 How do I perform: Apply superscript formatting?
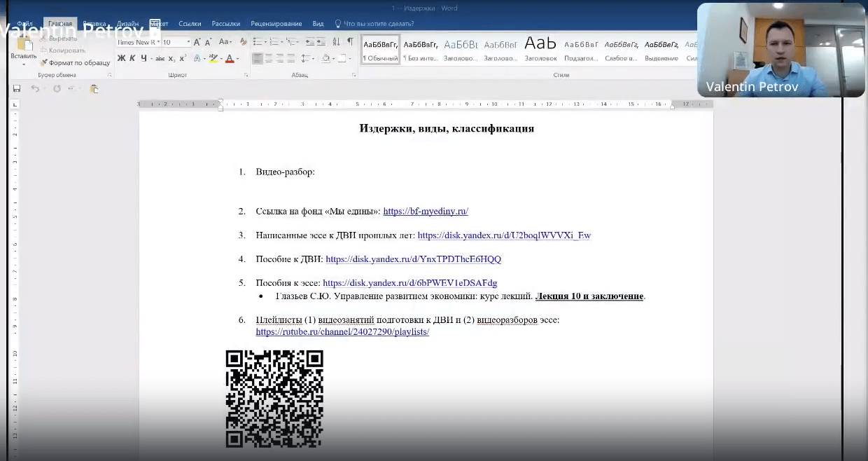[x=182, y=58]
